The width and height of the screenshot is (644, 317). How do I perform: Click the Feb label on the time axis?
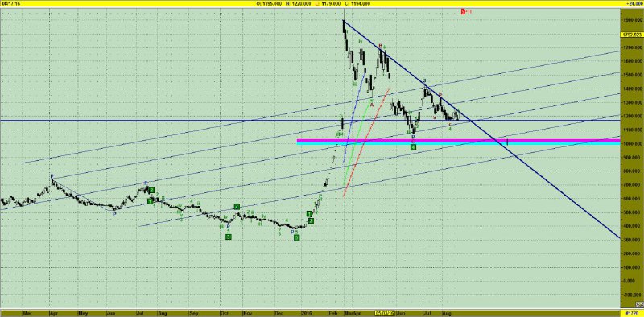click(x=332, y=313)
